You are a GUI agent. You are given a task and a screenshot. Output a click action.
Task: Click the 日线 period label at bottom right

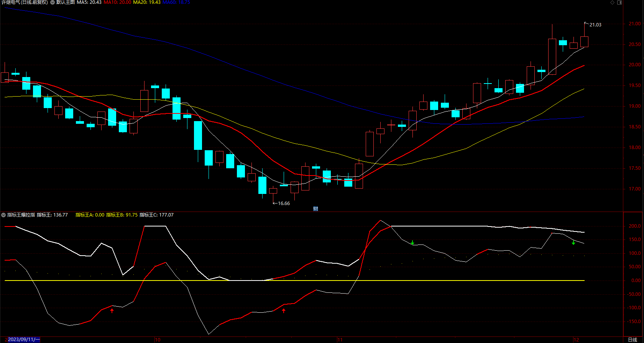click(632, 340)
